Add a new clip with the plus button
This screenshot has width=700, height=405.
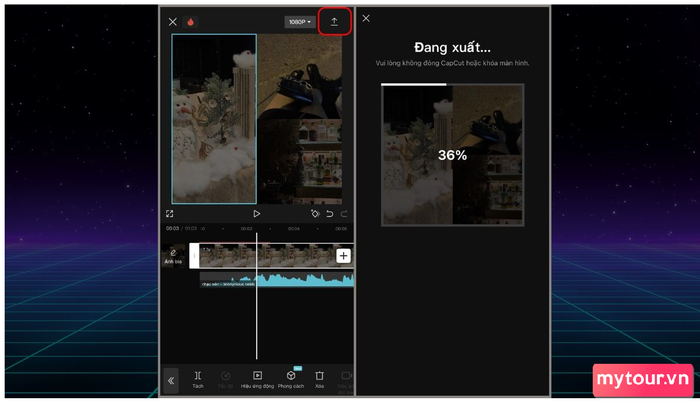coord(343,256)
